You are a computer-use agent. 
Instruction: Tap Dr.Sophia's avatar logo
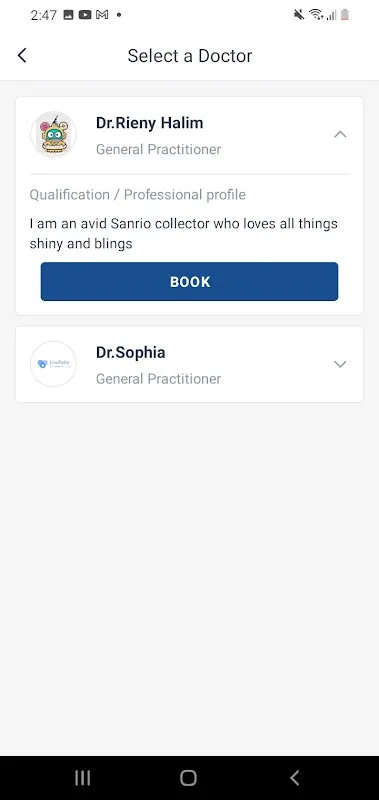53,364
